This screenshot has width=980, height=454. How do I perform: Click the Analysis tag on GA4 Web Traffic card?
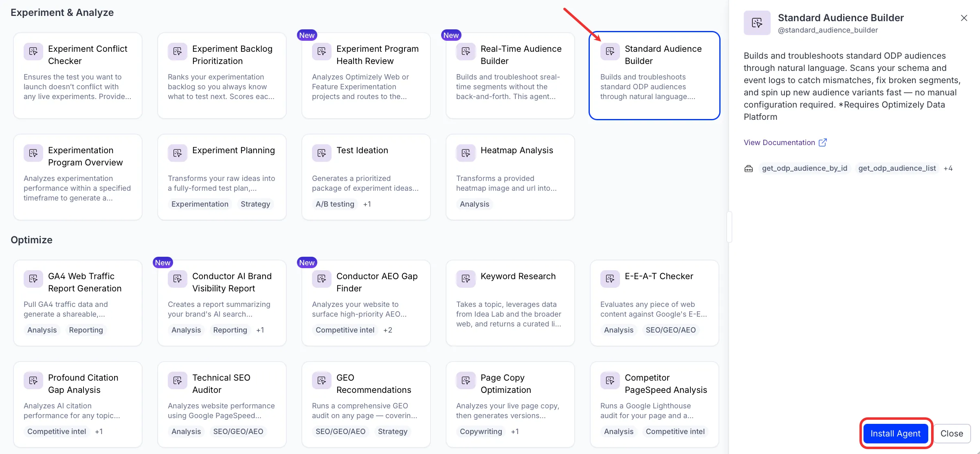[42, 330]
